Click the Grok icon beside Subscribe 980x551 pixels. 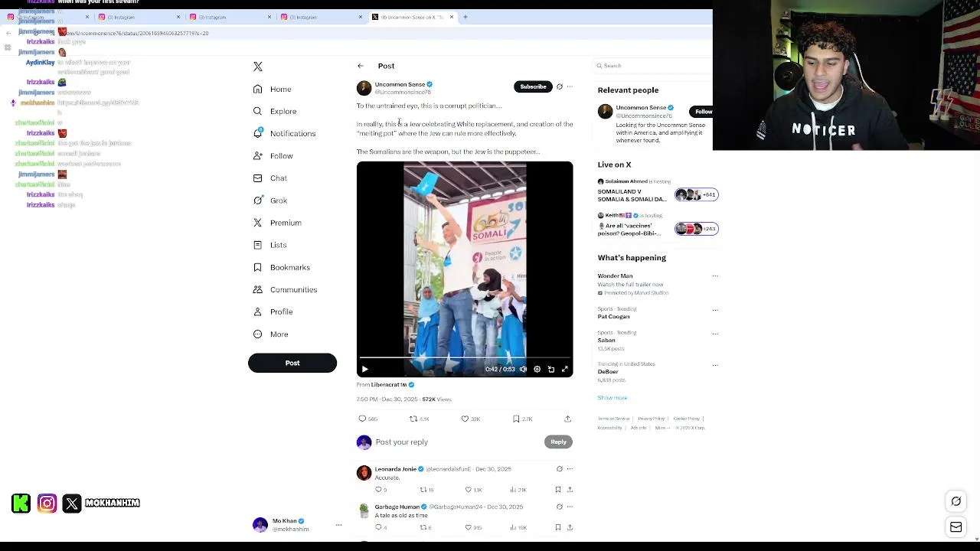(560, 86)
